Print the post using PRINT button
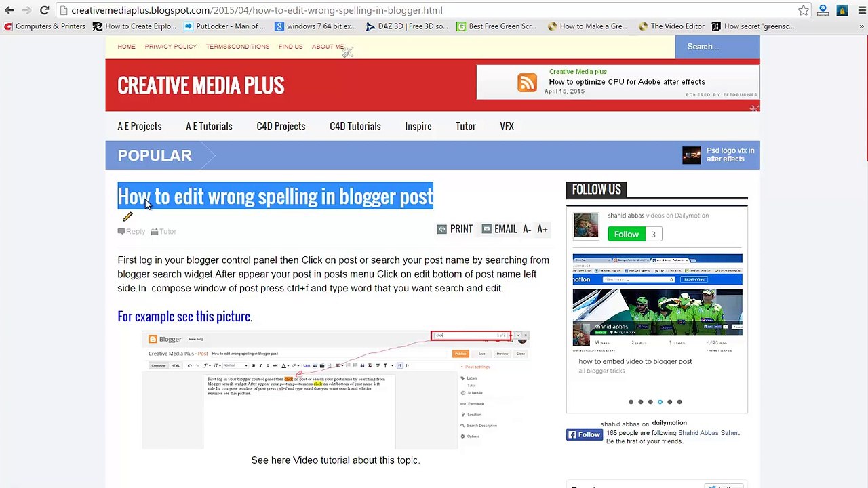The width and height of the screenshot is (868, 488). pos(455,229)
